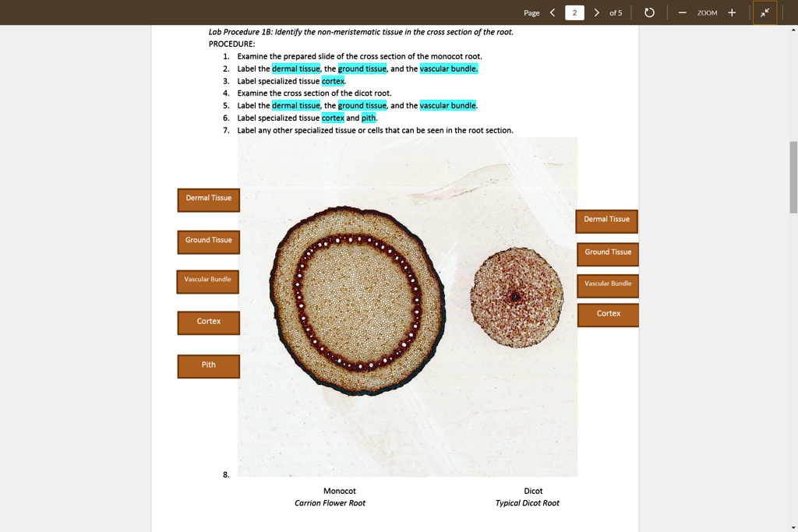Select the right Ground Tissue label box

pyautogui.click(x=607, y=252)
